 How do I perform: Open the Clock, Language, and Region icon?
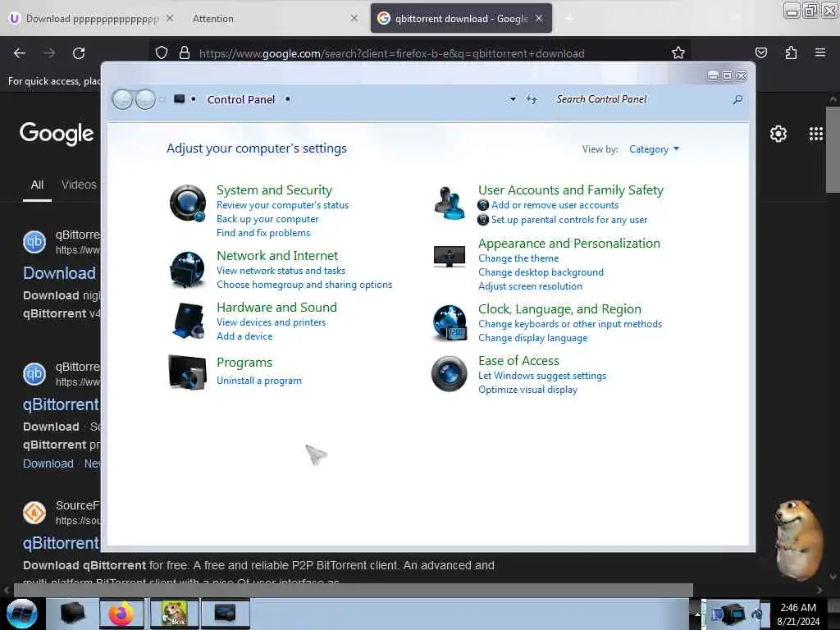[449, 322]
